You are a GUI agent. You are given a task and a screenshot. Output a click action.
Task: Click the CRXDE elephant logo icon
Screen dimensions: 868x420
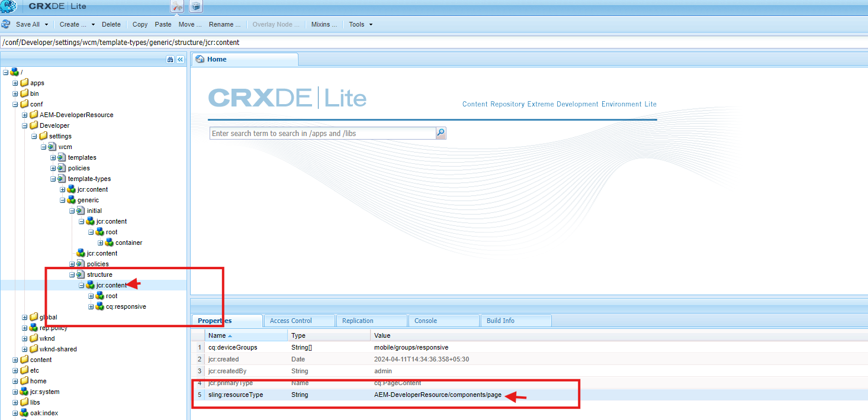point(8,7)
